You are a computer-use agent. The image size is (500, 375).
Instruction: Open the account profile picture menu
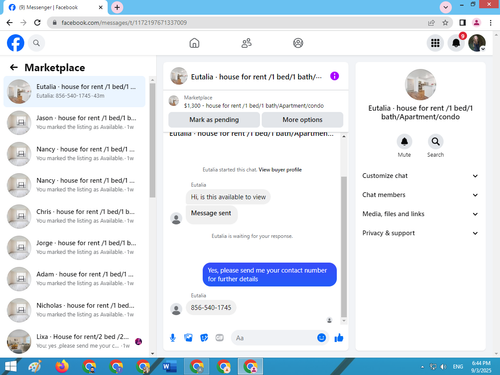[477, 43]
